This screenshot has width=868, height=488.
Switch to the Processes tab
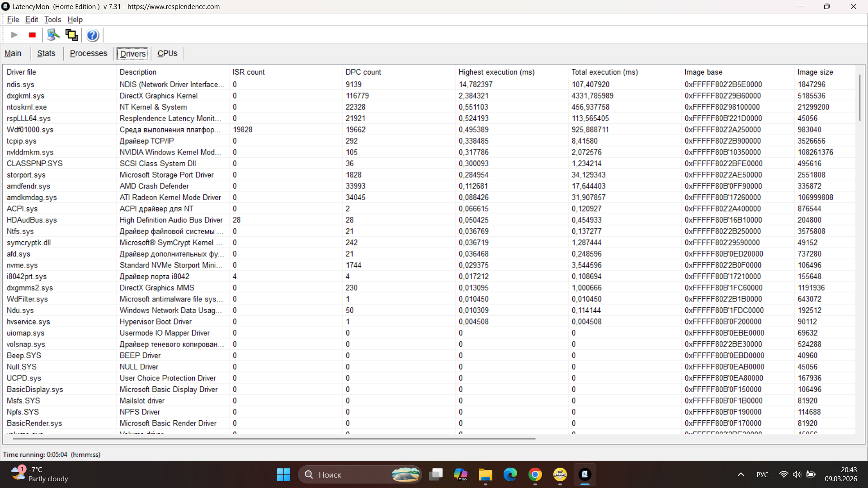click(x=89, y=53)
